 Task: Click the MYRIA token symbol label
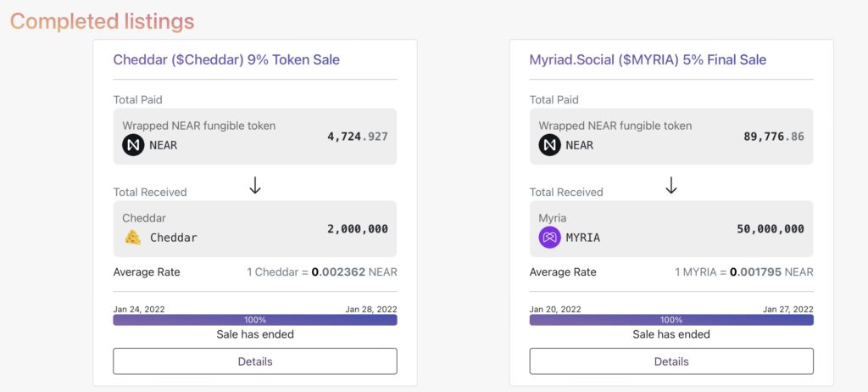click(x=582, y=238)
